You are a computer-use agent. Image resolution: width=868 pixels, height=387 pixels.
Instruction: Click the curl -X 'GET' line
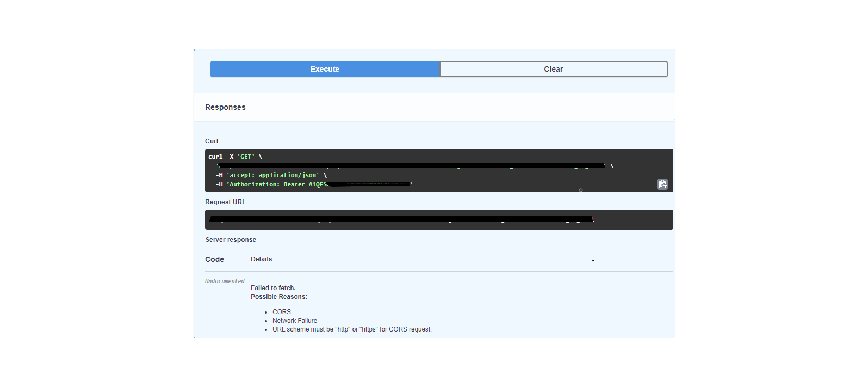coord(235,157)
